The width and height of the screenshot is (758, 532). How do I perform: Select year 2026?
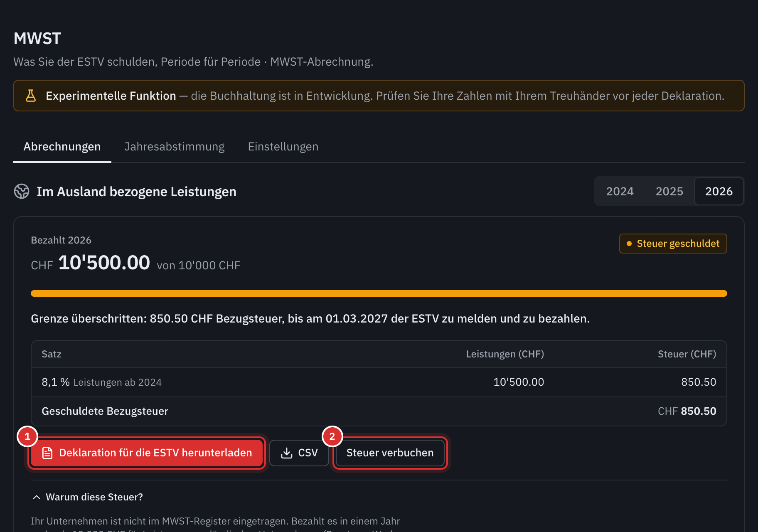tap(719, 191)
